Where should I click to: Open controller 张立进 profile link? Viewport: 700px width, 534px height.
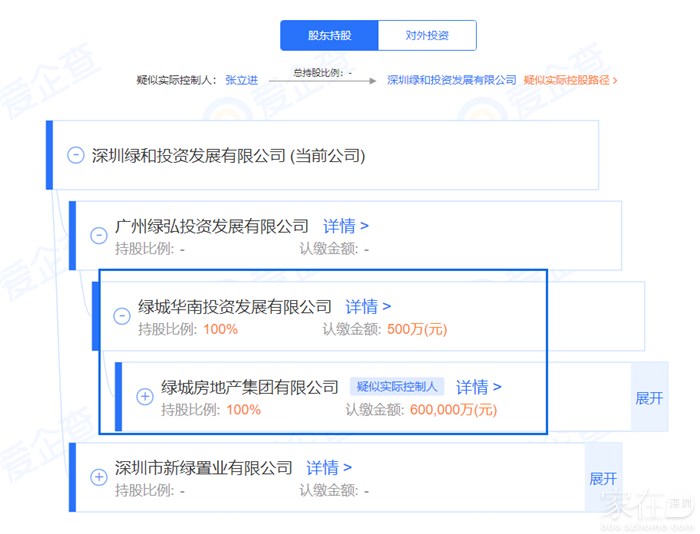tap(241, 80)
